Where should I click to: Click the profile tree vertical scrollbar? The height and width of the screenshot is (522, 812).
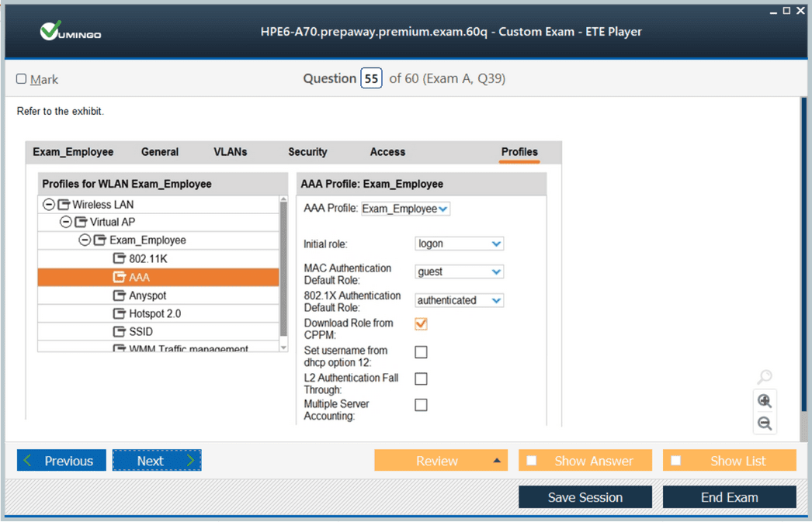click(283, 271)
